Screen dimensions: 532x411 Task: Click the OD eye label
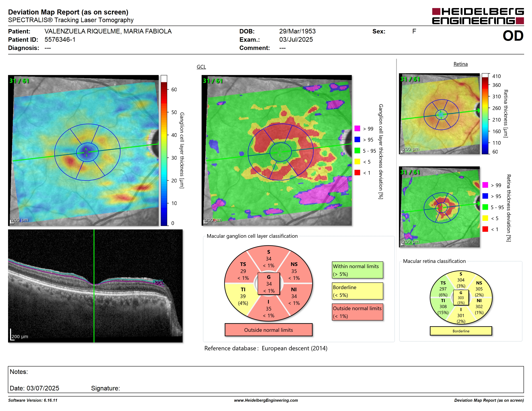[x=513, y=36]
